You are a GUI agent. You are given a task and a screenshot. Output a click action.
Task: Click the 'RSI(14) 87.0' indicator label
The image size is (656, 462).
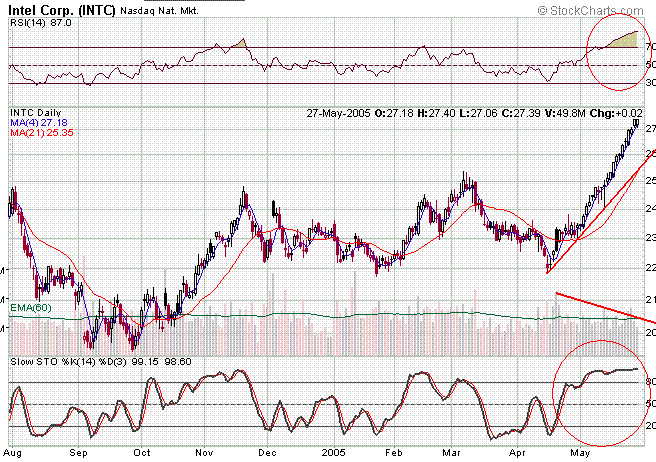(x=41, y=23)
